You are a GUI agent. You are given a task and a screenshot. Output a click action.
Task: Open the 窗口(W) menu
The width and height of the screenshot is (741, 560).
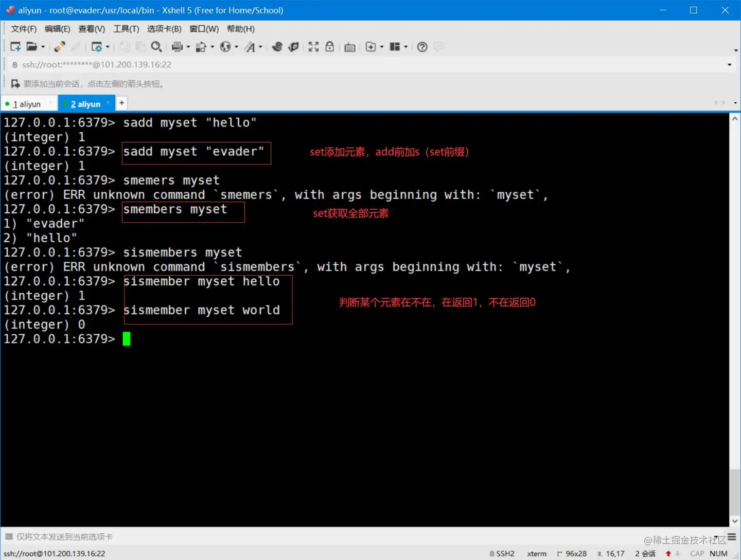tap(204, 29)
